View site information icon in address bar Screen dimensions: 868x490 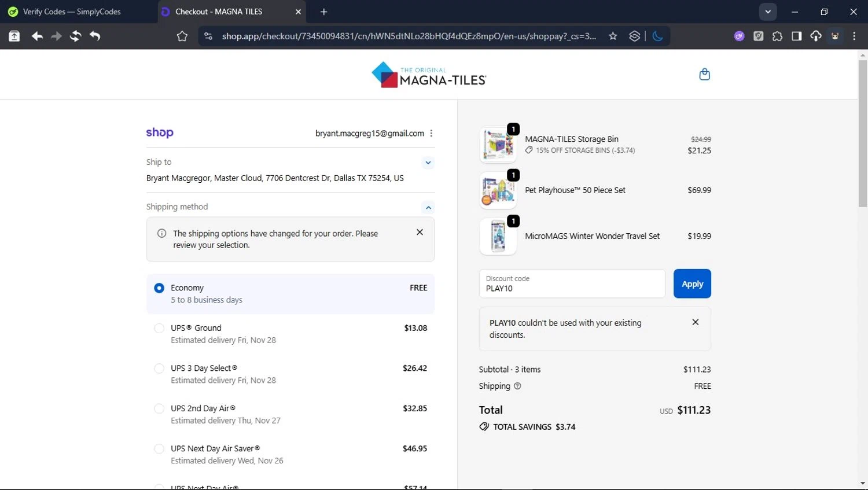[x=208, y=36]
